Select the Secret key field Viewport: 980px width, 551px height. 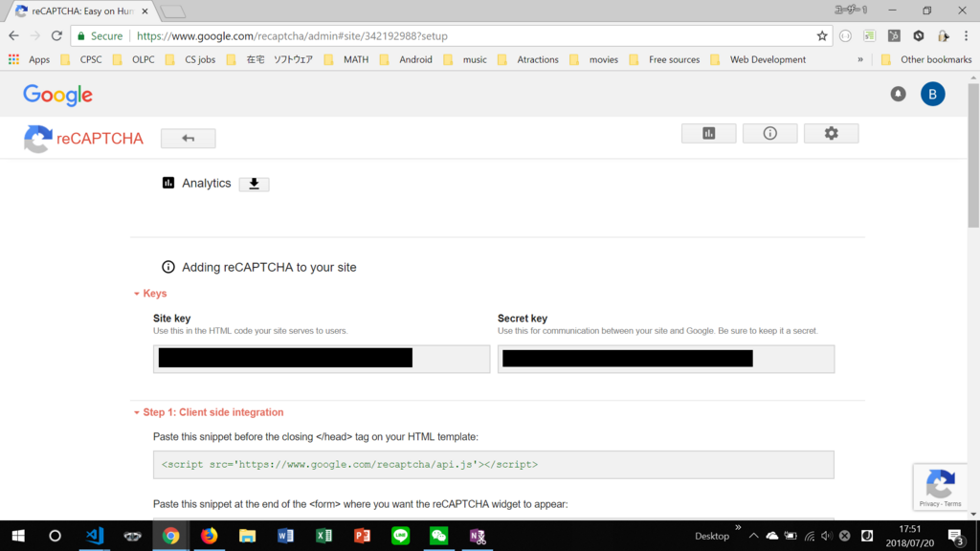click(x=666, y=359)
